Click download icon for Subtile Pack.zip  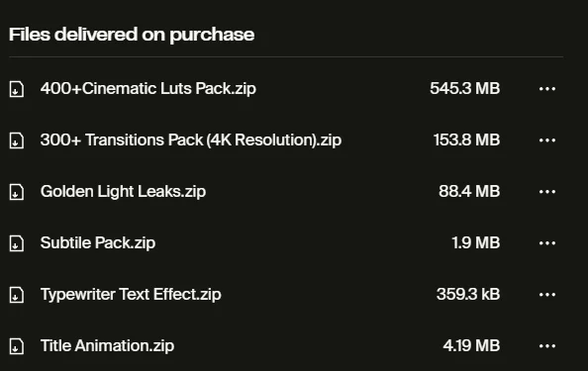pos(17,243)
